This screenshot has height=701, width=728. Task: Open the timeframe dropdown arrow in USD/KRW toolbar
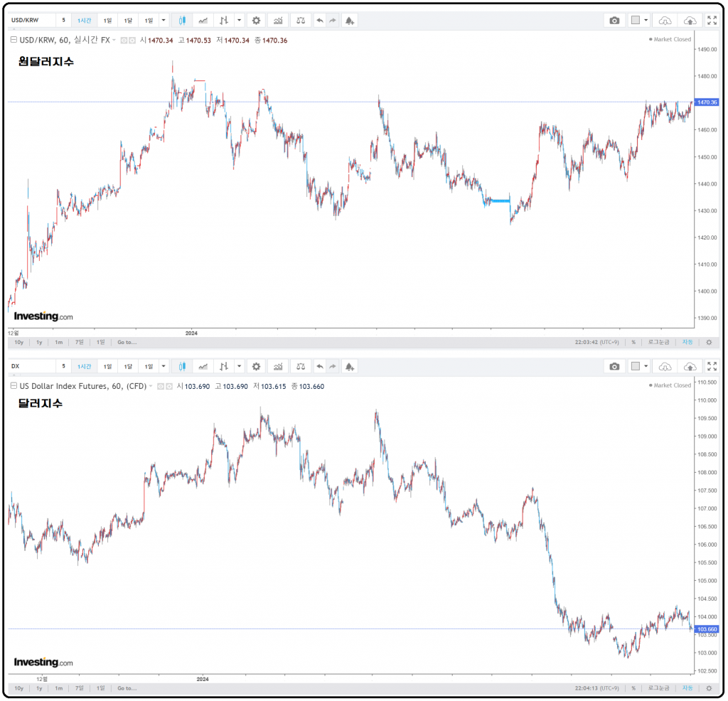click(164, 21)
